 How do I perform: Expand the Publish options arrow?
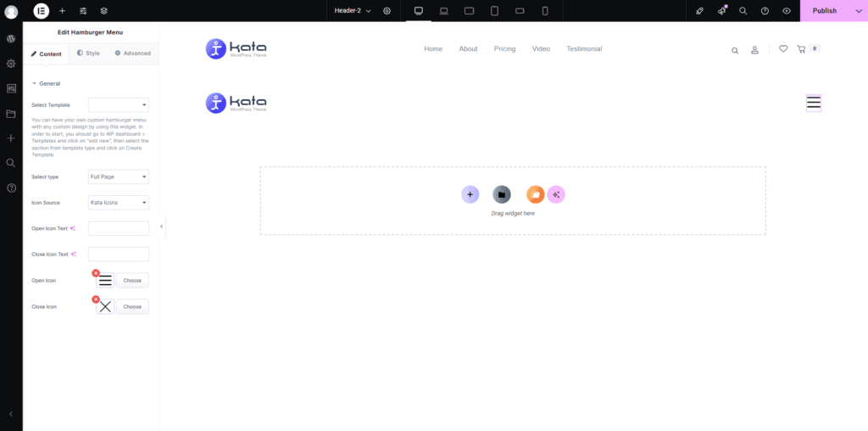tap(858, 10)
